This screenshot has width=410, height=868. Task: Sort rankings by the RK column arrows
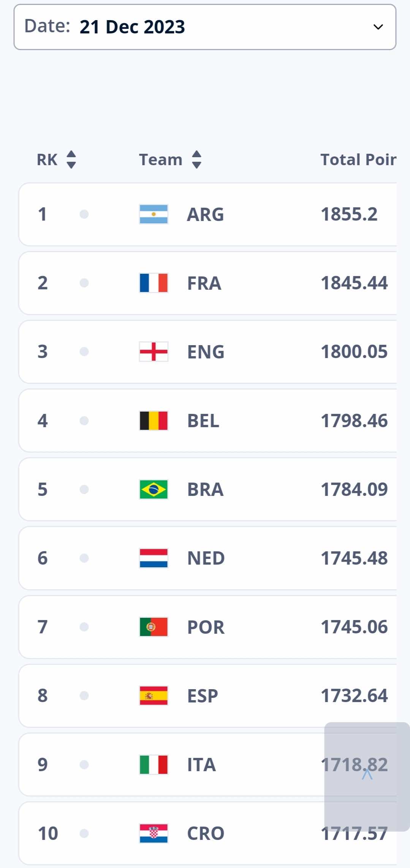point(71,159)
